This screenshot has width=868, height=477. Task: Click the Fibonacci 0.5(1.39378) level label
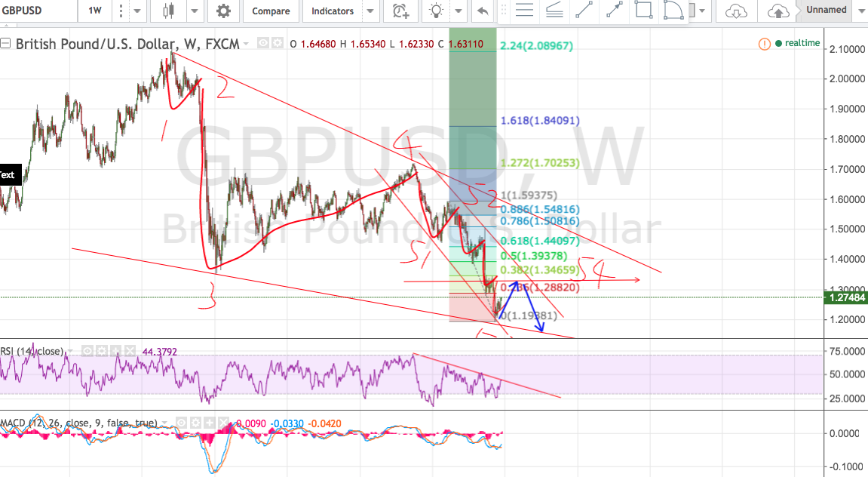tap(534, 256)
